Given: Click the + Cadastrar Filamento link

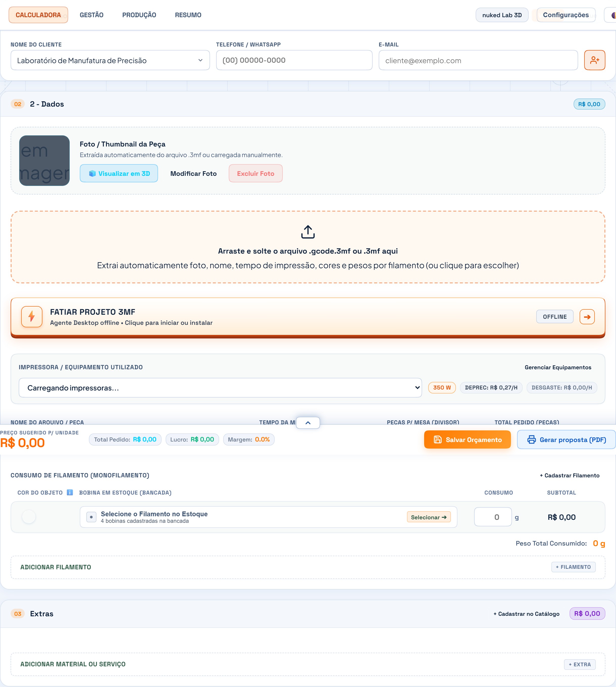Looking at the screenshot, I should click(569, 475).
